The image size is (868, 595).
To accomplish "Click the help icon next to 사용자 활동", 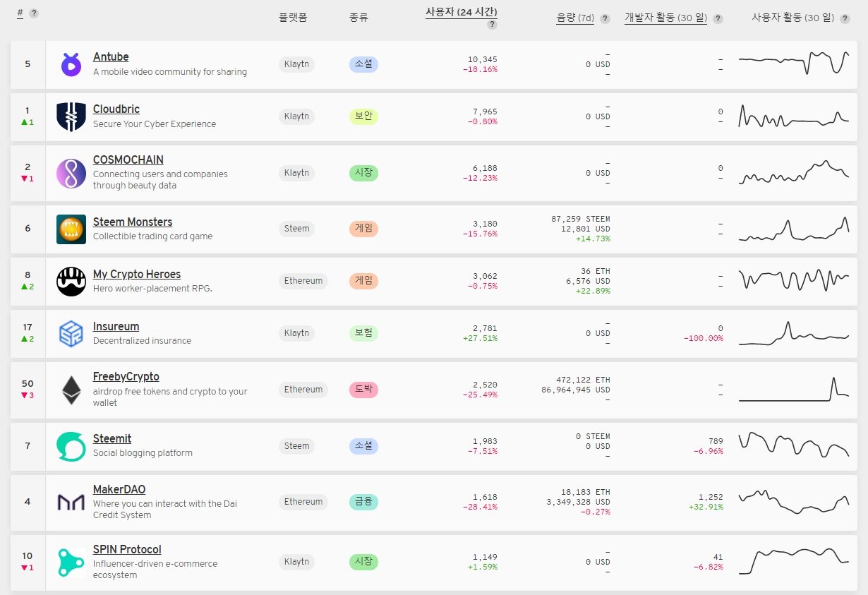I will (x=845, y=19).
